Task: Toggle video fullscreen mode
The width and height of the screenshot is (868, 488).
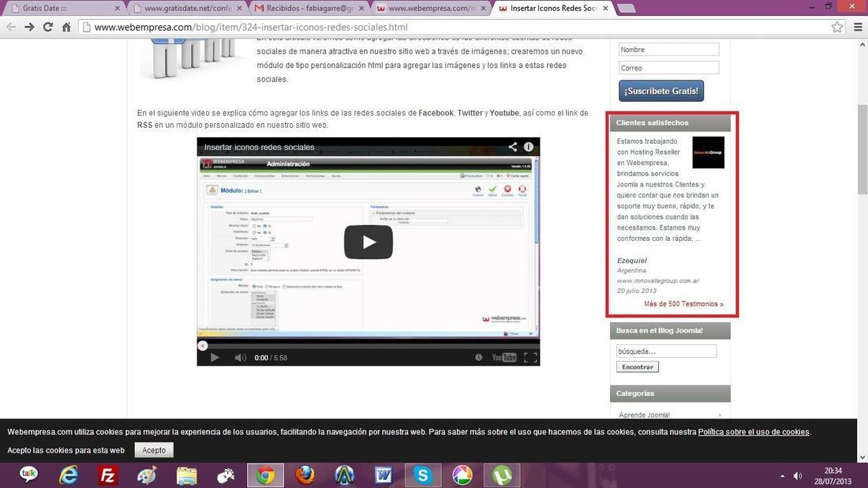Action: pos(530,358)
